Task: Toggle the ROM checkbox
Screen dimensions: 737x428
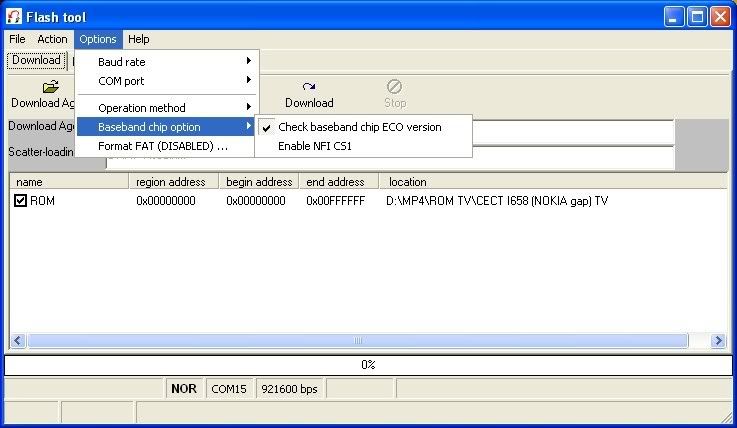Action: 20,201
